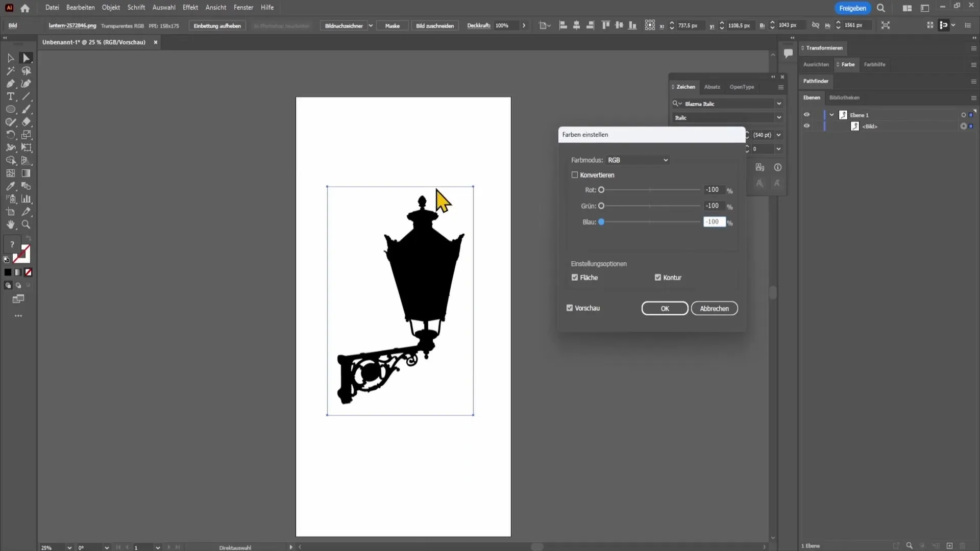Image resolution: width=980 pixels, height=551 pixels.
Task: Select the Symbol Sprayer tool
Action: coord(10,199)
